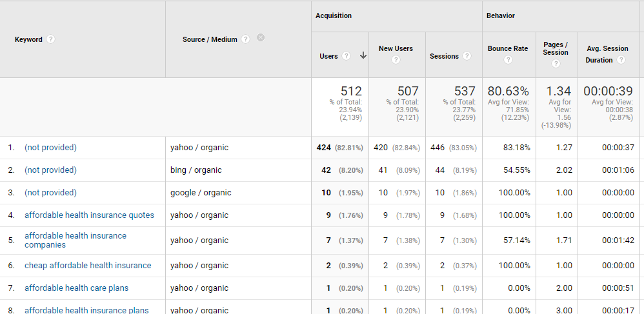The image size is (644, 314).
Task: Open (not provided) keyword in yahoo row
Action: tap(50, 148)
